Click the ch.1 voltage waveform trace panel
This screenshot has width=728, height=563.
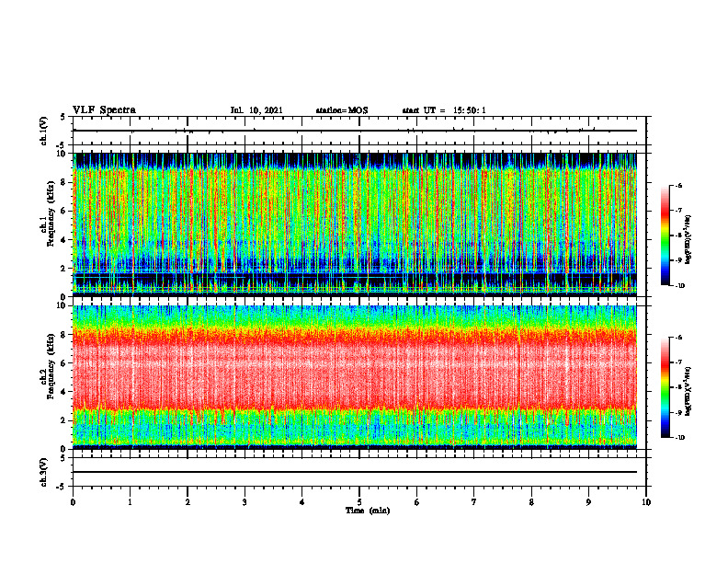tap(359, 131)
